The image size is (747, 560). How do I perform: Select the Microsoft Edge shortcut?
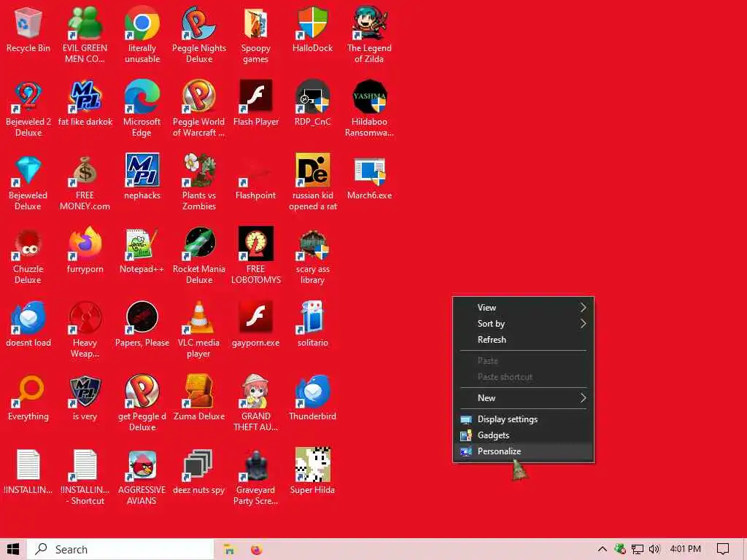click(x=142, y=96)
